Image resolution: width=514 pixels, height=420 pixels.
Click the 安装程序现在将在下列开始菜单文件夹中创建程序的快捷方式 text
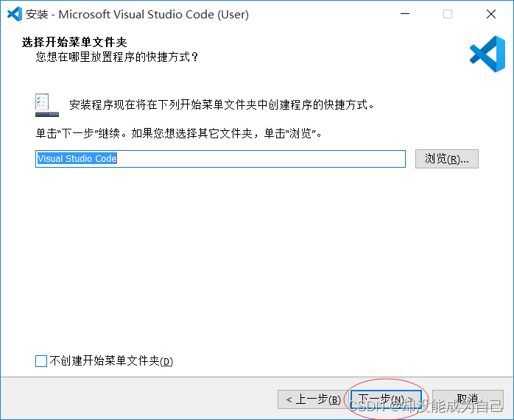[x=222, y=105]
